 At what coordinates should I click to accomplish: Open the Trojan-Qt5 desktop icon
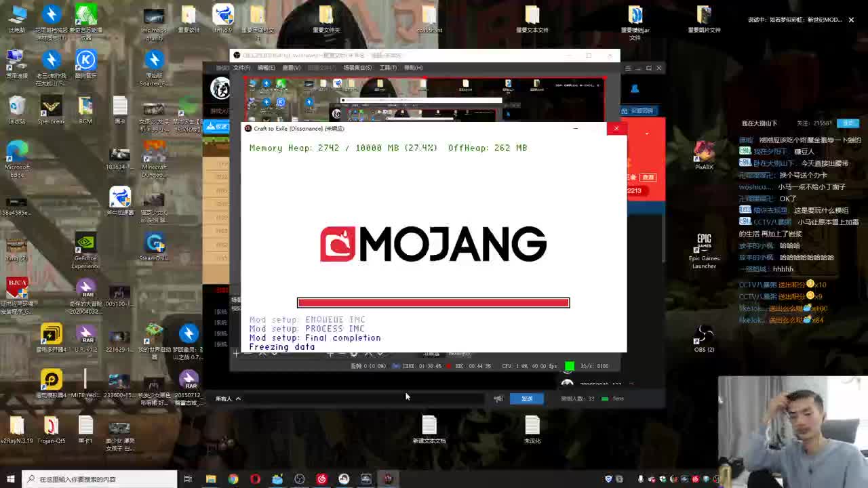(52, 430)
